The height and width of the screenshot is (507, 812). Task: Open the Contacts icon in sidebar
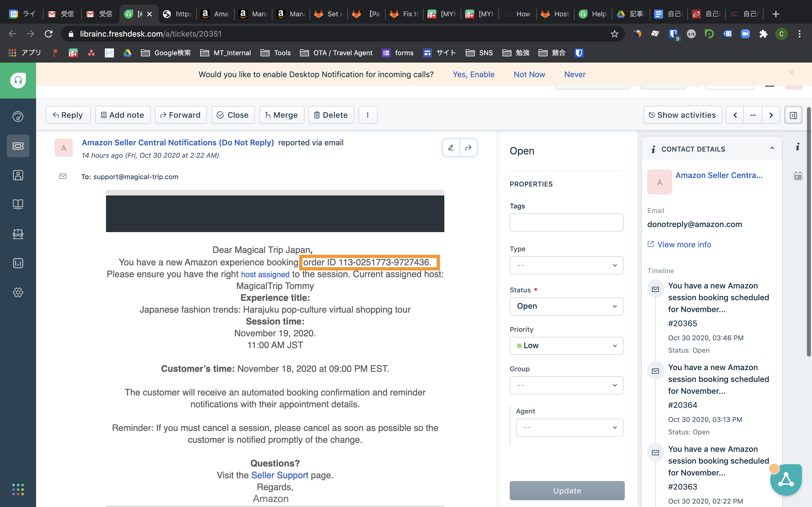(18, 175)
